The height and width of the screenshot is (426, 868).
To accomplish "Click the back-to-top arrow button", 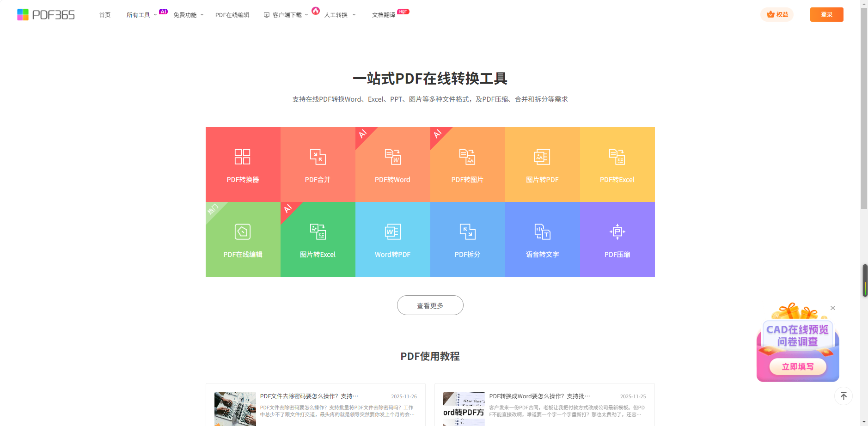I will click(x=844, y=396).
